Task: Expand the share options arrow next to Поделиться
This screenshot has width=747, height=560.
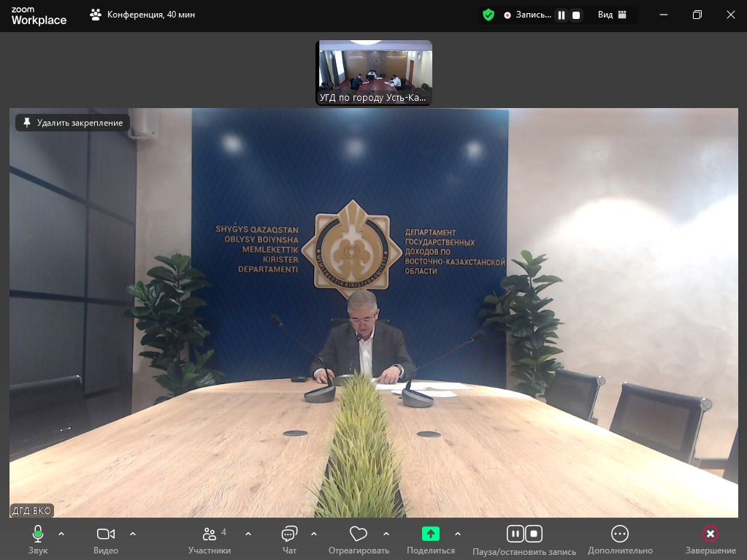Action: pos(458,534)
